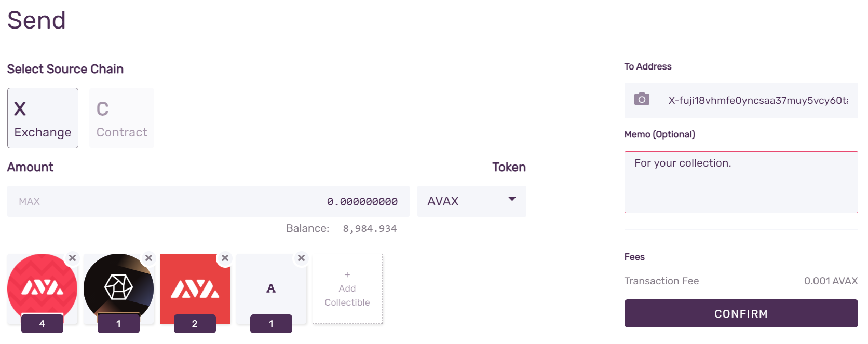
Task: Focus the To Address input field
Action: pos(758,100)
